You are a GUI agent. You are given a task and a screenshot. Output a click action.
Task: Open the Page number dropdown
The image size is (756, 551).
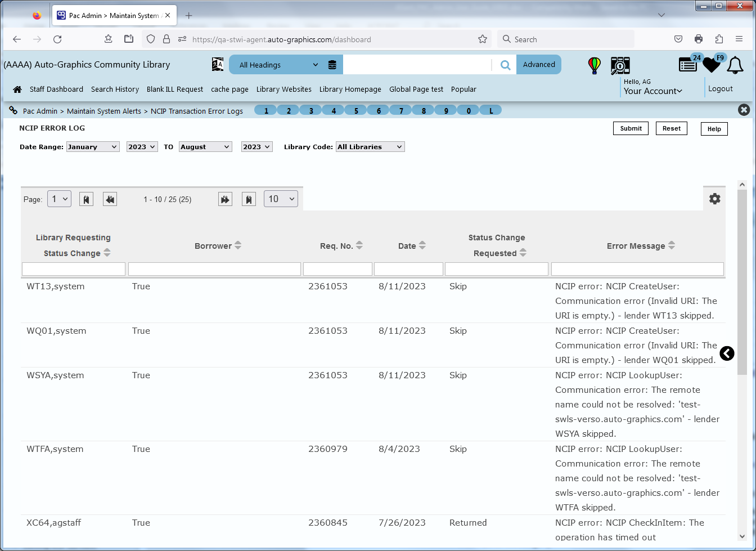[59, 199]
